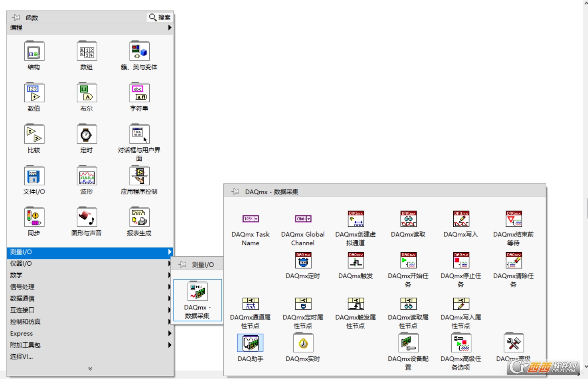
Task: Expand the 仪器I/O category
Action: point(90,264)
